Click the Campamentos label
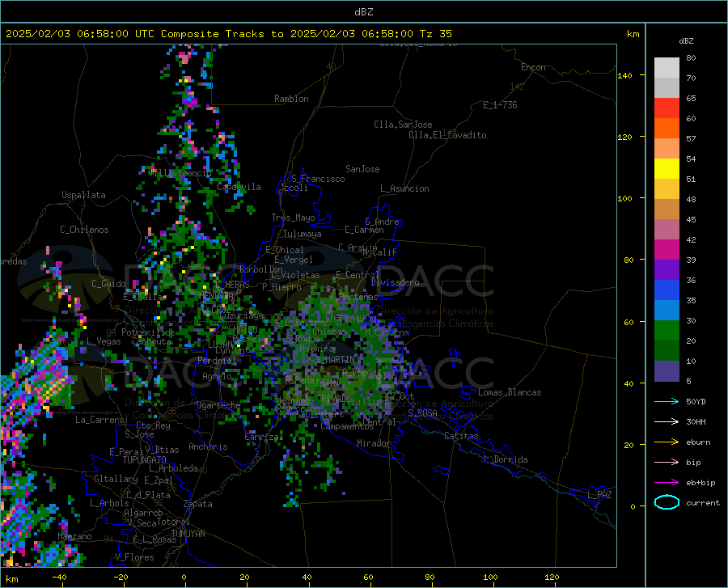Screen dimensions: 728x588 pyautogui.click(x=347, y=426)
